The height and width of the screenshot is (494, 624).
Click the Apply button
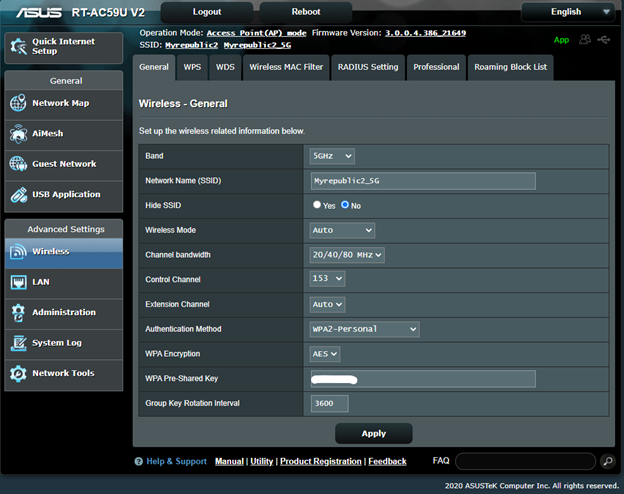coord(374,433)
